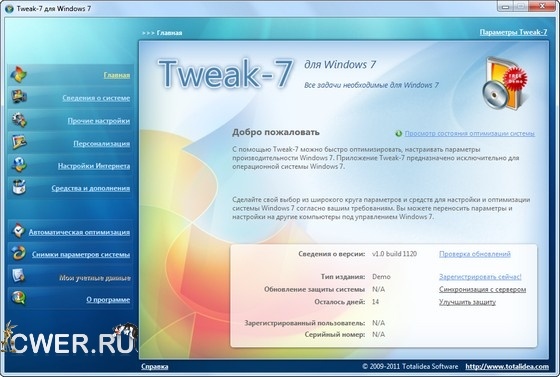Image resolution: width=560 pixels, height=377 pixels.
Task: Click the info icon beside О программе
Action: click(18, 298)
